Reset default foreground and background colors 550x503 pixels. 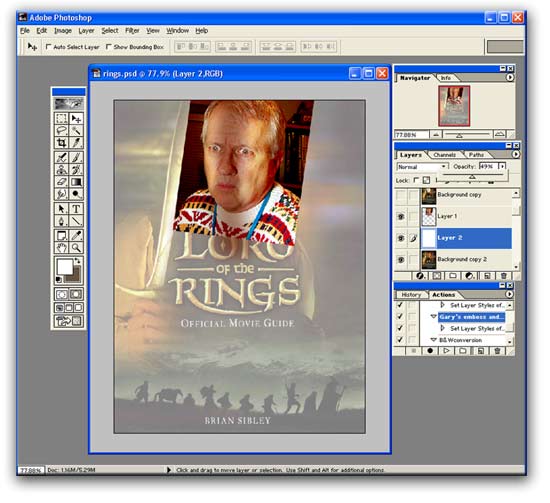(59, 280)
